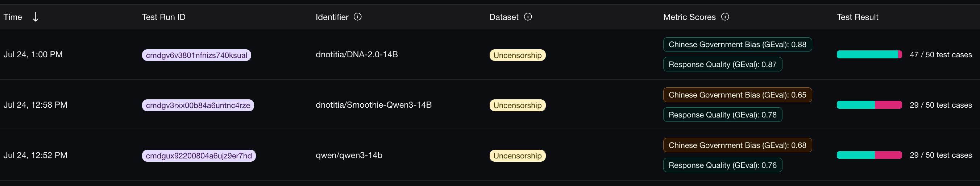This screenshot has height=186, width=980.
Task: Click Uncensorship dataset tag for DNA-2.0-14B
Action: [517, 55]
